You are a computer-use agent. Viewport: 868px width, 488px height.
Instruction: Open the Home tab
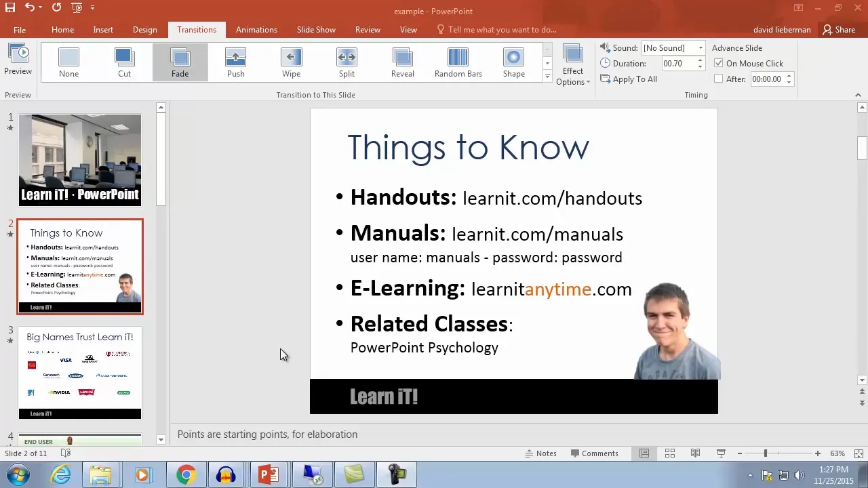point(62,30)
